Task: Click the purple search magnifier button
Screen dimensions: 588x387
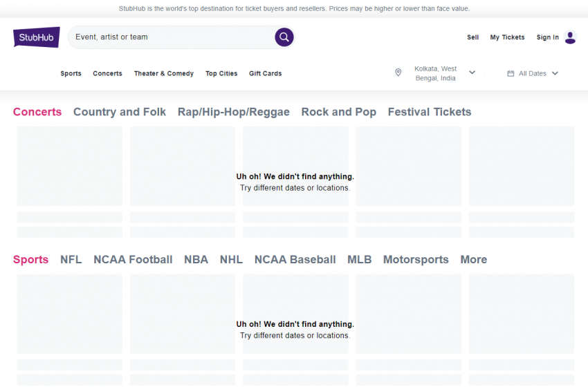Action: [284, 37]
